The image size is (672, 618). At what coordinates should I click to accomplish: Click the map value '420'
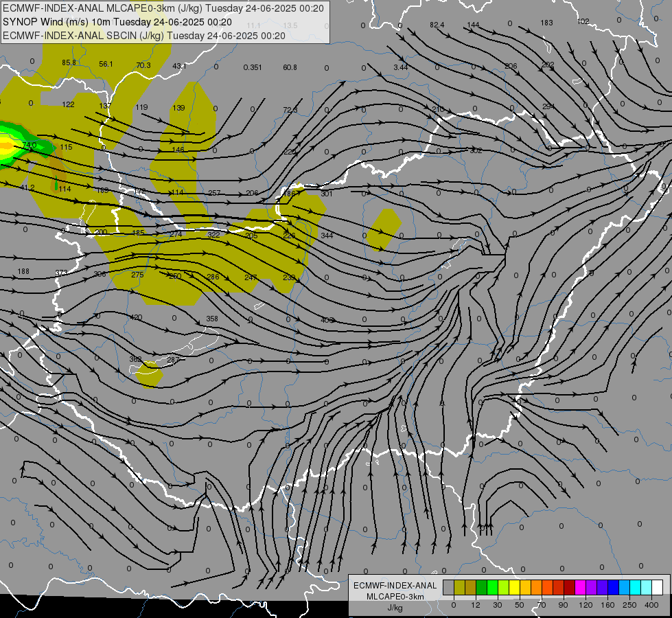click(x=136, y=317)
